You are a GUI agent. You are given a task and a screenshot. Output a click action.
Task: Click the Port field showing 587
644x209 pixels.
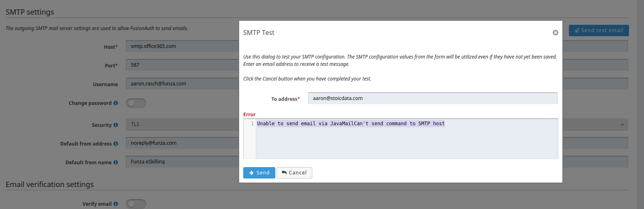182,65
